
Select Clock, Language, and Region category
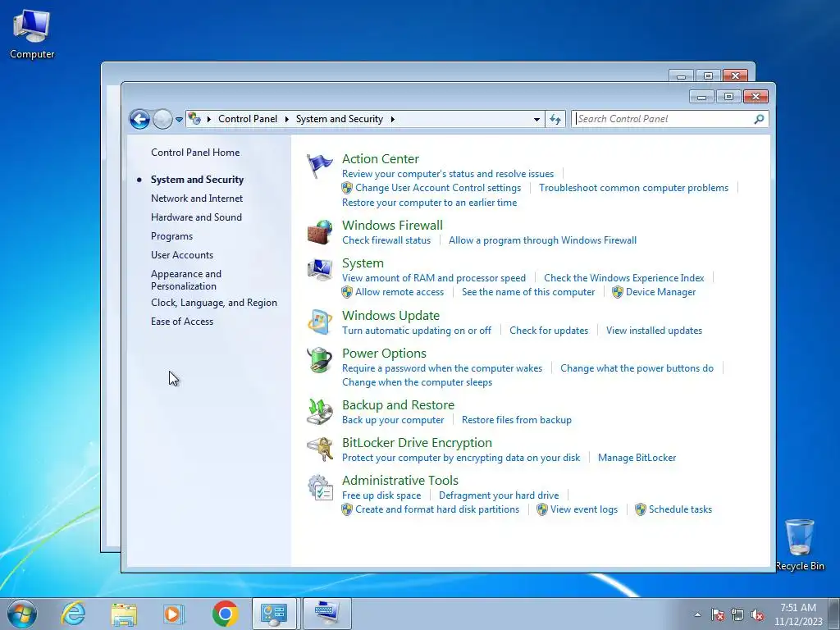pyautogui.click(x=214, y=303)
